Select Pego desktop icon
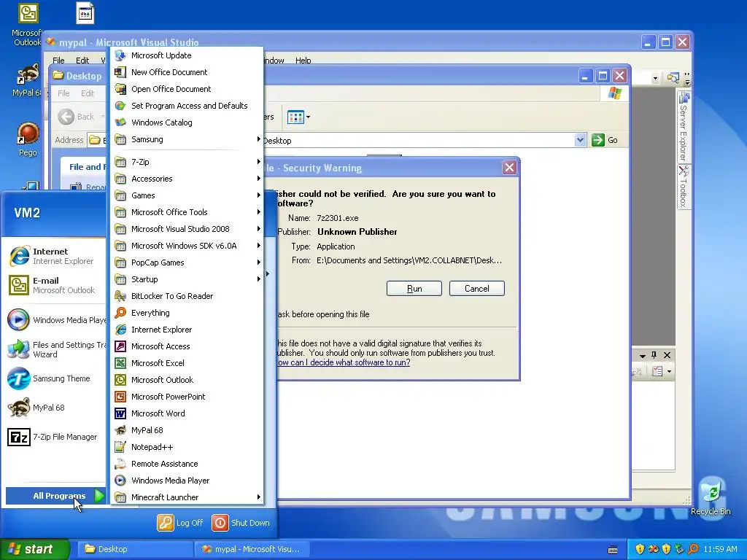The width and height of the screenshot is (747, 560). (x=28, y=139)
